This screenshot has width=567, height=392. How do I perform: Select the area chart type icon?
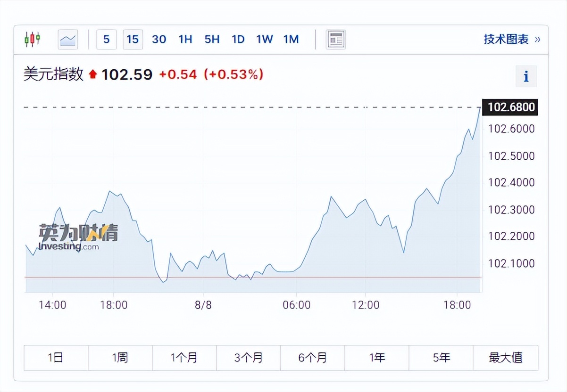pos(68,39)
